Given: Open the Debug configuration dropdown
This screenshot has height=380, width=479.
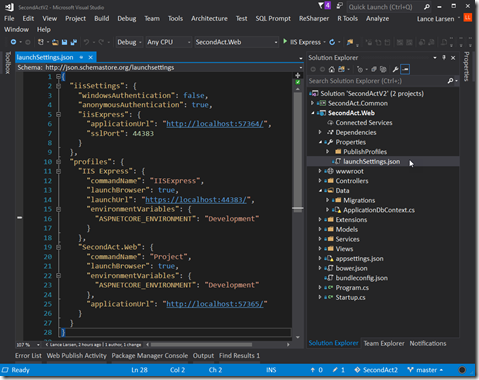Looking at the screenshot, I should [x=130, y=42].
